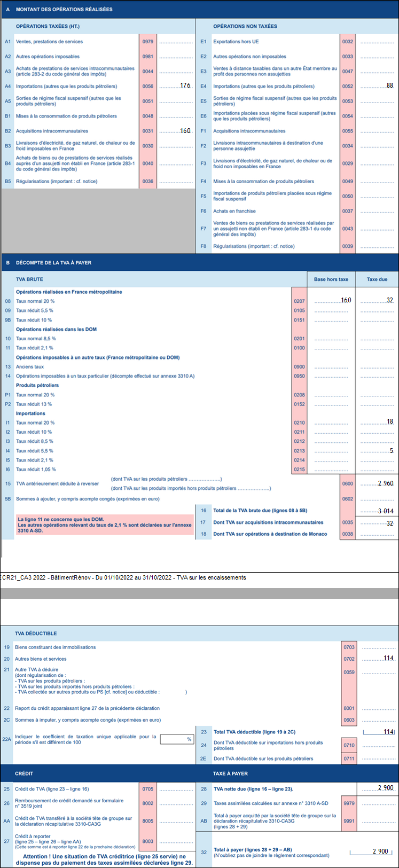
Task: Click line 20 Autres biens et services field
Action: coord(378,659)
